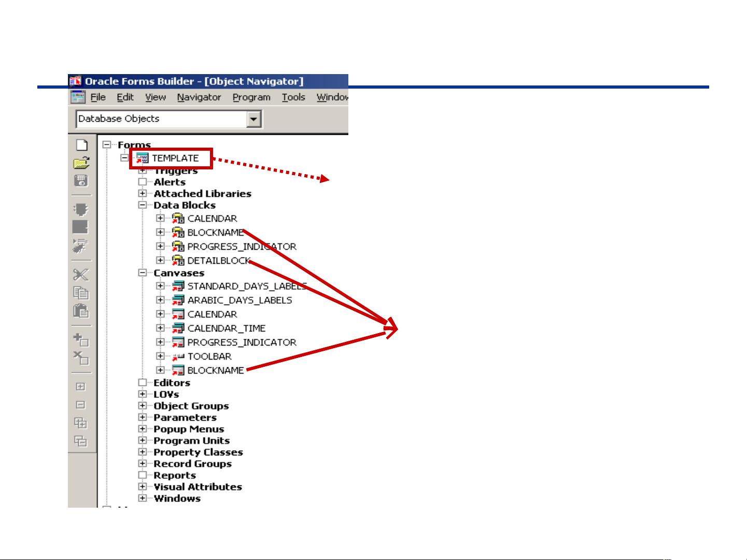This screenshot has width=747, height=560.
Task: Expand the Windows node
Action: [x=143, y=498]
